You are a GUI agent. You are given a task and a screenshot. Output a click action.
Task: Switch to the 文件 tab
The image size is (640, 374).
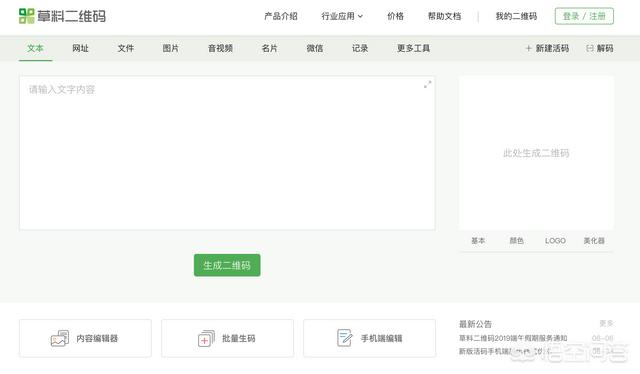(125, 48)
